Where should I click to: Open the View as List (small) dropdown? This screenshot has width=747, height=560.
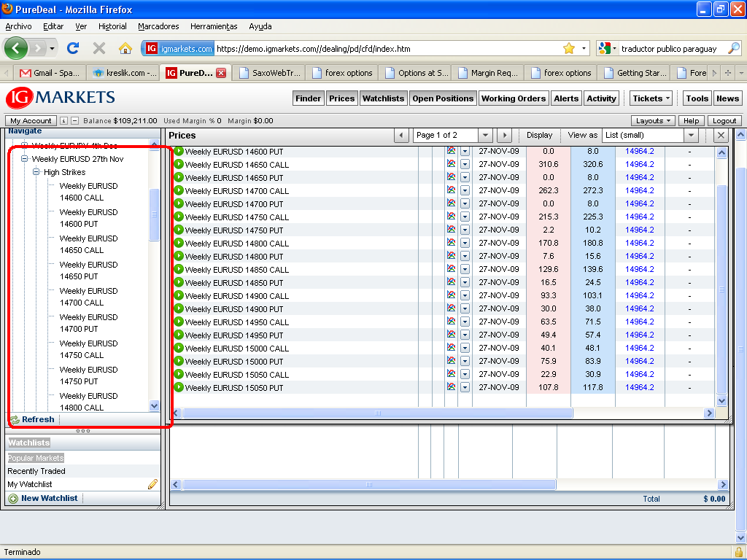click(690, 136)
